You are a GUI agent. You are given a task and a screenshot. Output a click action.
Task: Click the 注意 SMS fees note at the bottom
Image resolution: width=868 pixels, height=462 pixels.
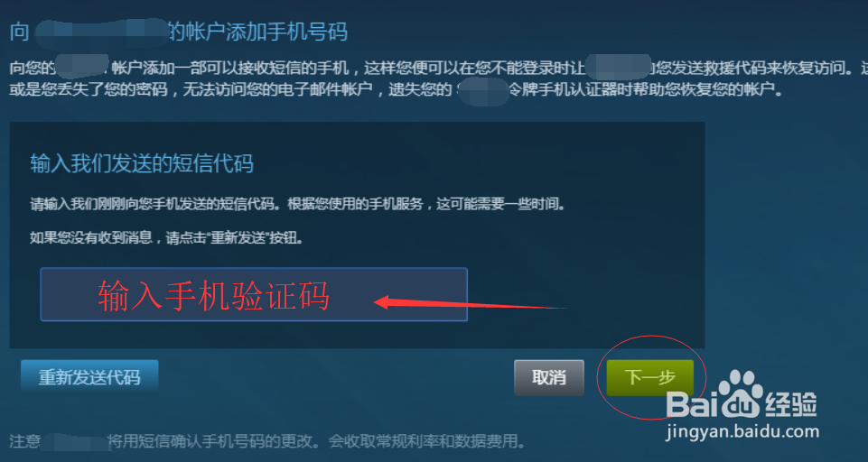pyautogui.click(x=266, y=441)
